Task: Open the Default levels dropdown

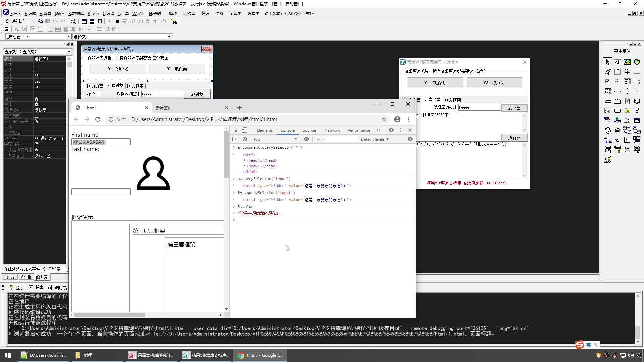Action: [375, 139]
